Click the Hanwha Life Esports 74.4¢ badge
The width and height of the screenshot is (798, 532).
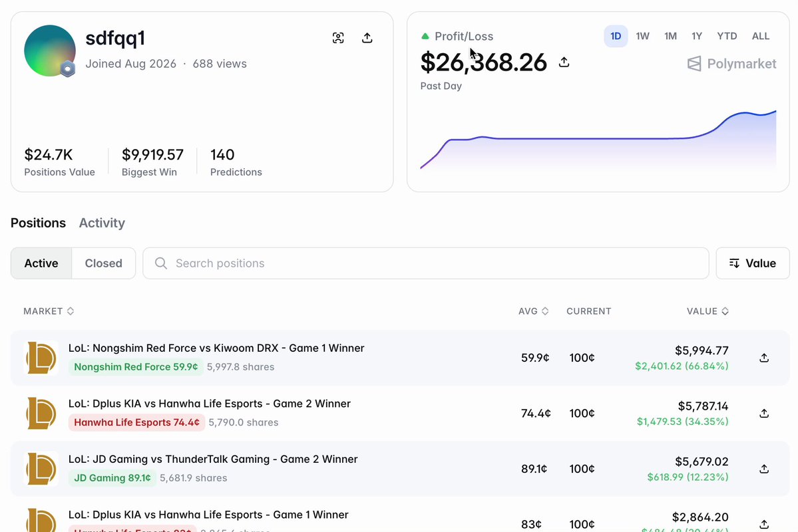pos(136,422)
